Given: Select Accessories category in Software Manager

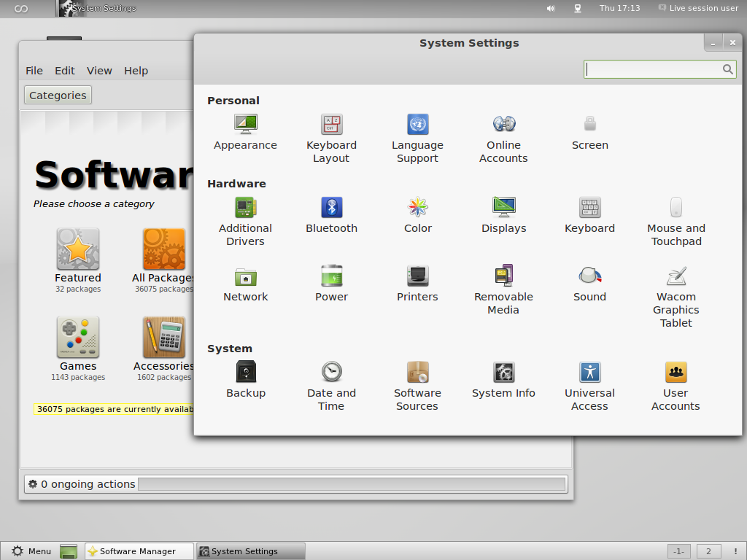Looking at the screenshot, I should point(163,349).
